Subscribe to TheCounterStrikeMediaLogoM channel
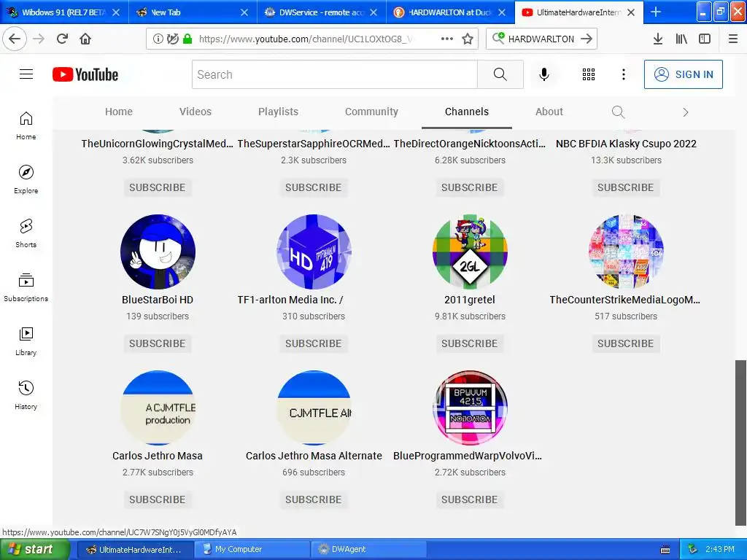This screenshot has height=560, width=747. (x=625, y=343)
